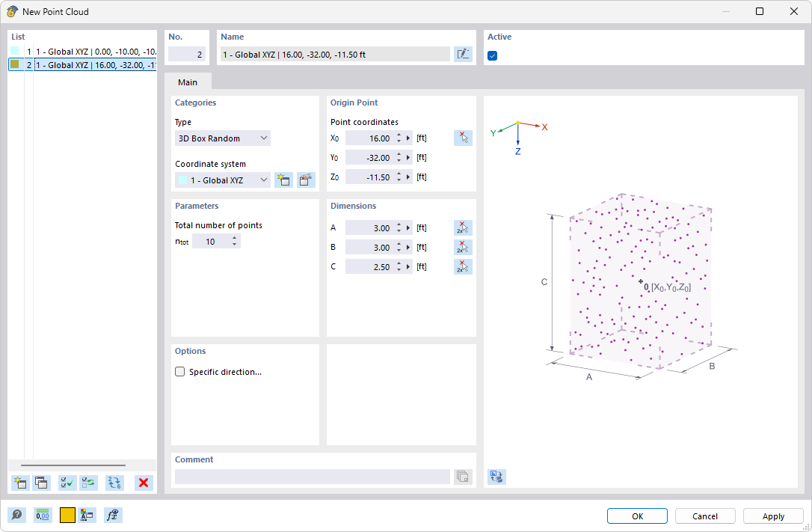Screen dimensions: 812x532
Task: Click the Y0 coordinate field showing -32.00
Action: pos(370,157)
